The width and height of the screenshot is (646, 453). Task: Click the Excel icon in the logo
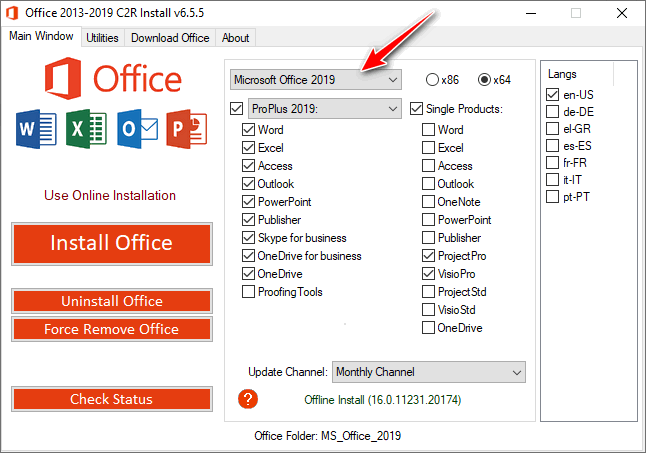coord(86,129)
